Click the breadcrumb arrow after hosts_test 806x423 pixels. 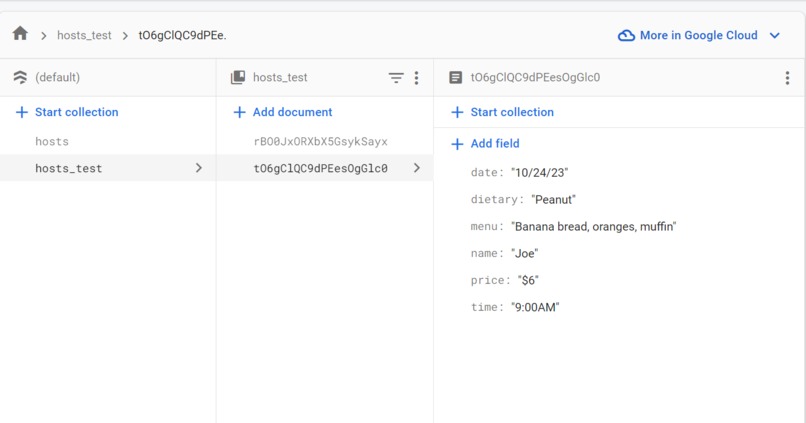(125, 36)
